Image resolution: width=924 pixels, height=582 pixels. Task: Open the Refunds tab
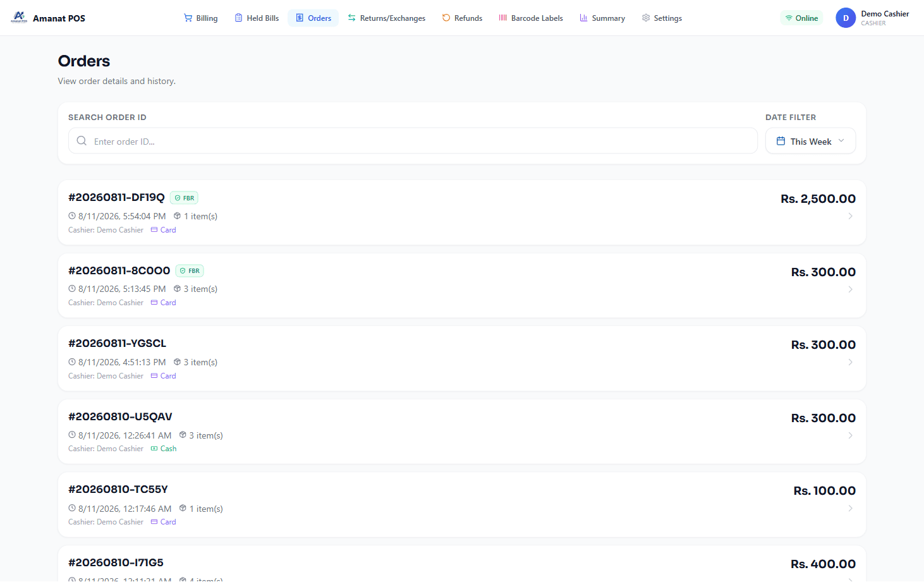coord(462,18)
